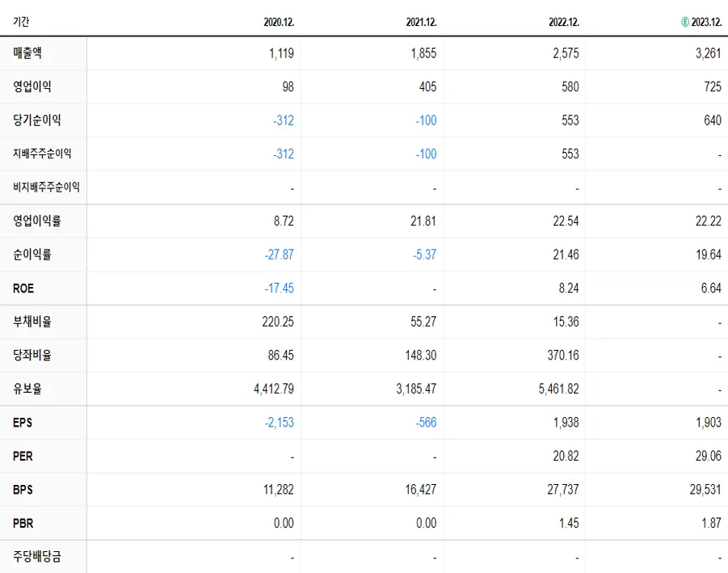Select the -27.87 net margin value
Image resolution: width=728 pixels, height=573 pixels.
coord(279,255)
